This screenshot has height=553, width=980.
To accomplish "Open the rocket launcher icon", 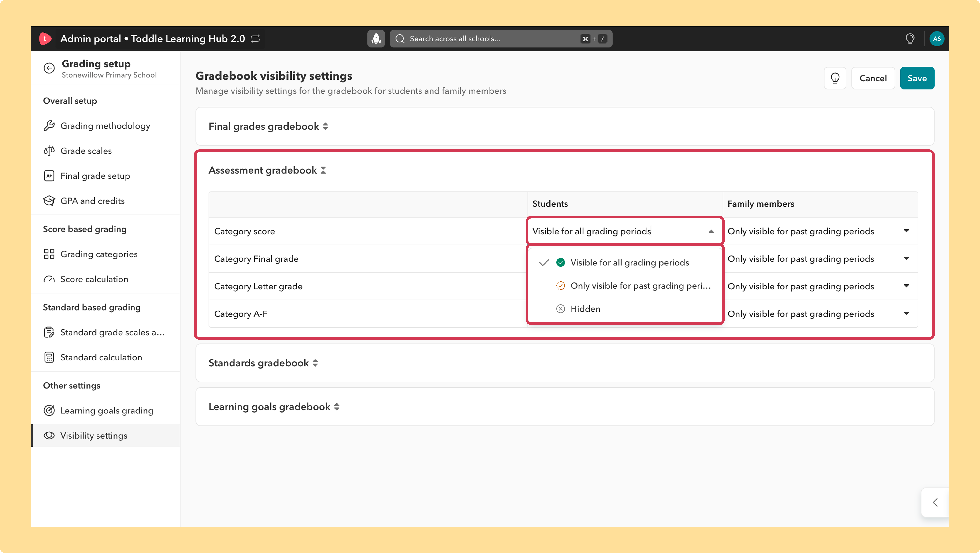I will tap(376, 38).
